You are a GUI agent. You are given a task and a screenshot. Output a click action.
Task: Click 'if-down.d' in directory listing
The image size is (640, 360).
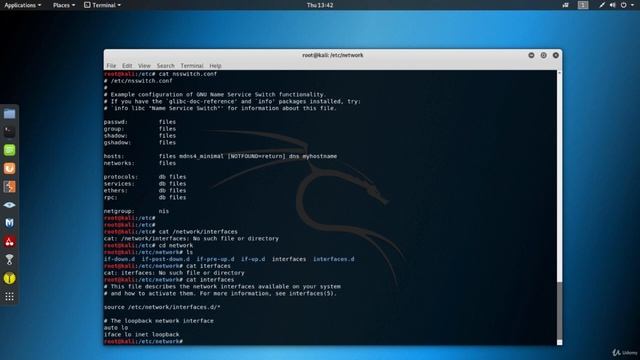coord(119,259)
